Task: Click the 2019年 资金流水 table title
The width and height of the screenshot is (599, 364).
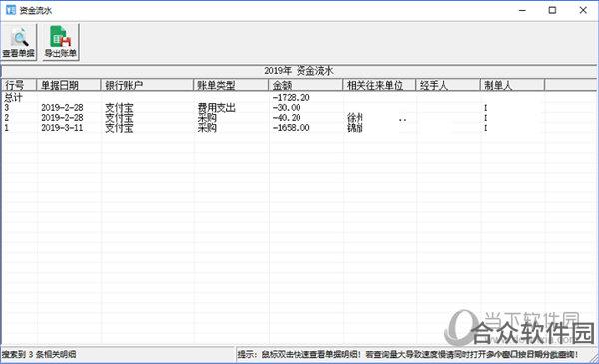Action: click(x=299, y=71)
